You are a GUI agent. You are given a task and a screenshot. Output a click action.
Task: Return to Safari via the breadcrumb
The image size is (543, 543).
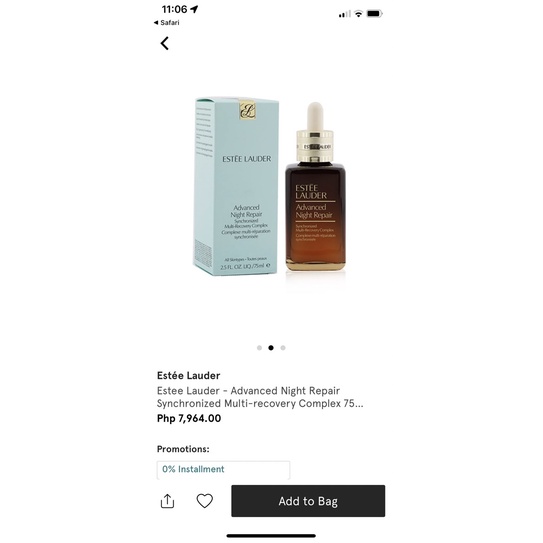point(167,23)
